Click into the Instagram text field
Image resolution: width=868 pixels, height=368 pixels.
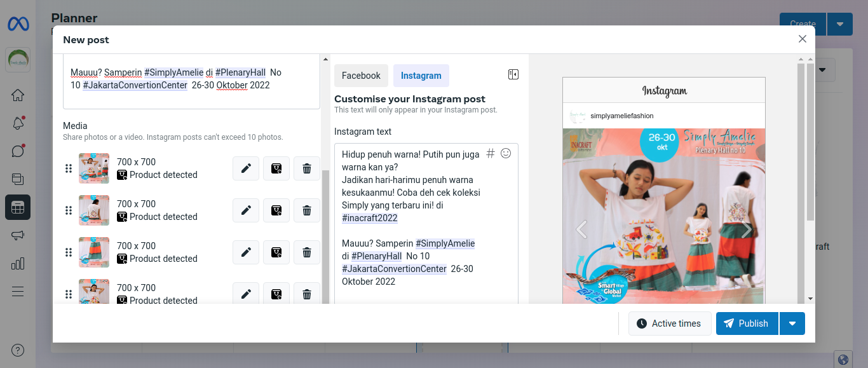[x=426, y=223]
